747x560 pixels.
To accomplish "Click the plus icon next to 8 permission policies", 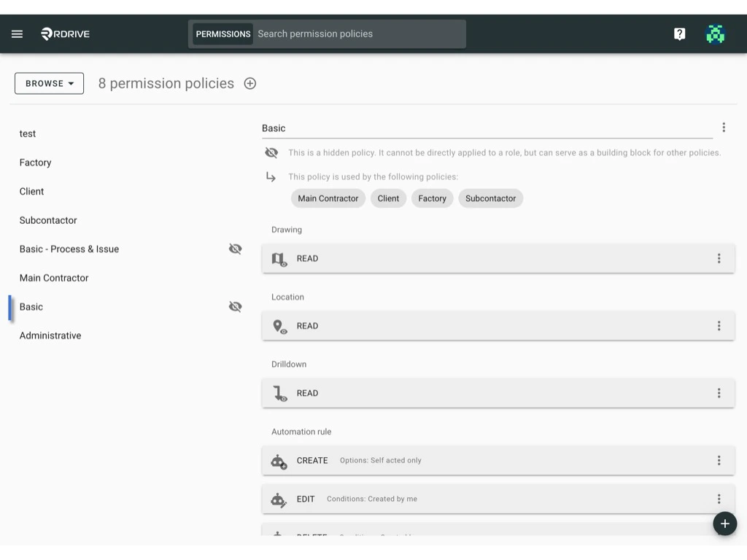I will [249, 83].
